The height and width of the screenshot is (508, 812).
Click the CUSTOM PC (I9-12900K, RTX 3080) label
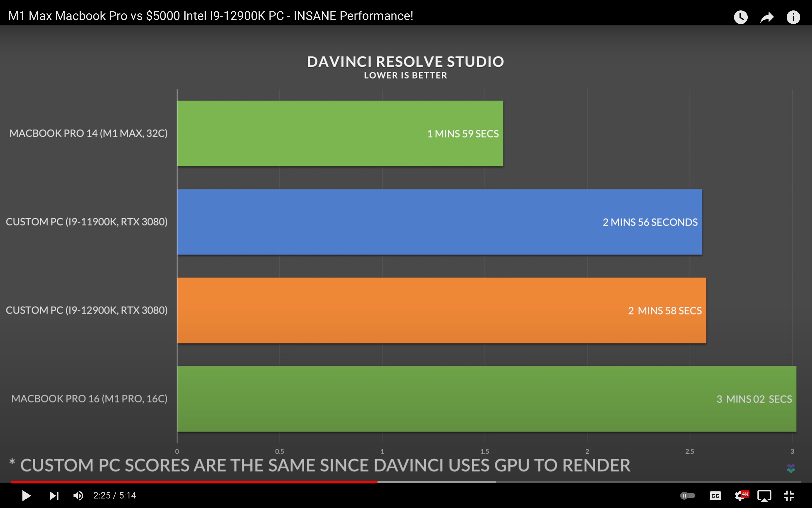point(87,310)
